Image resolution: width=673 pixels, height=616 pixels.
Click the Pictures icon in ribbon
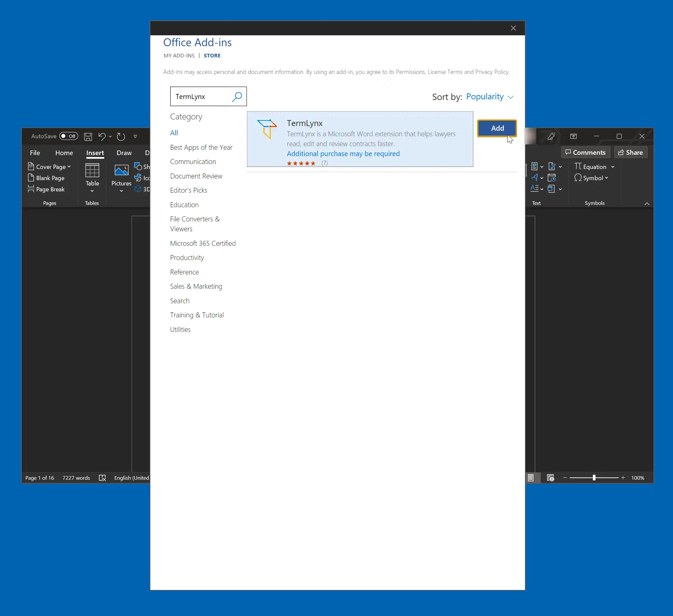point(122,170)
